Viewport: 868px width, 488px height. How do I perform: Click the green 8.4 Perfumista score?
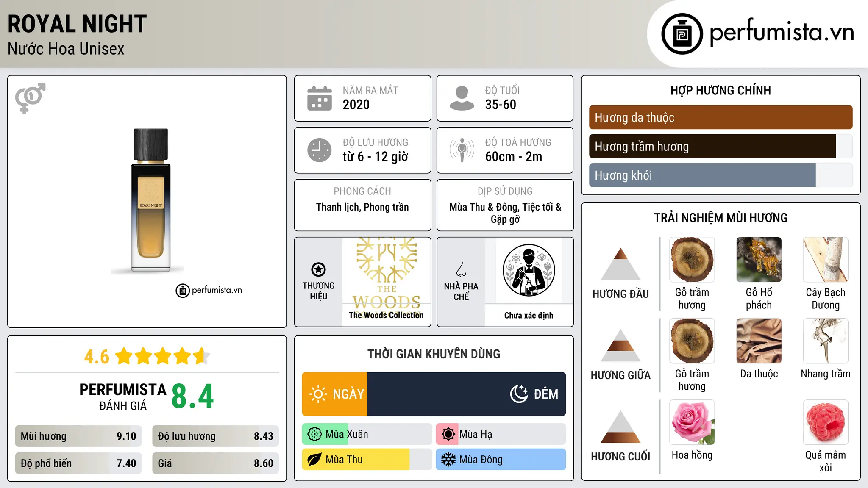tap(192, 396)
